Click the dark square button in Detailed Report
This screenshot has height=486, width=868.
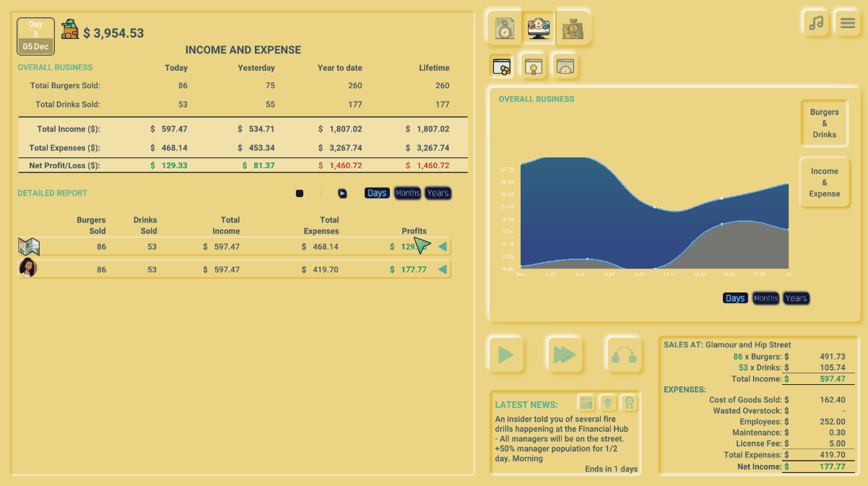tap(300, 193)
